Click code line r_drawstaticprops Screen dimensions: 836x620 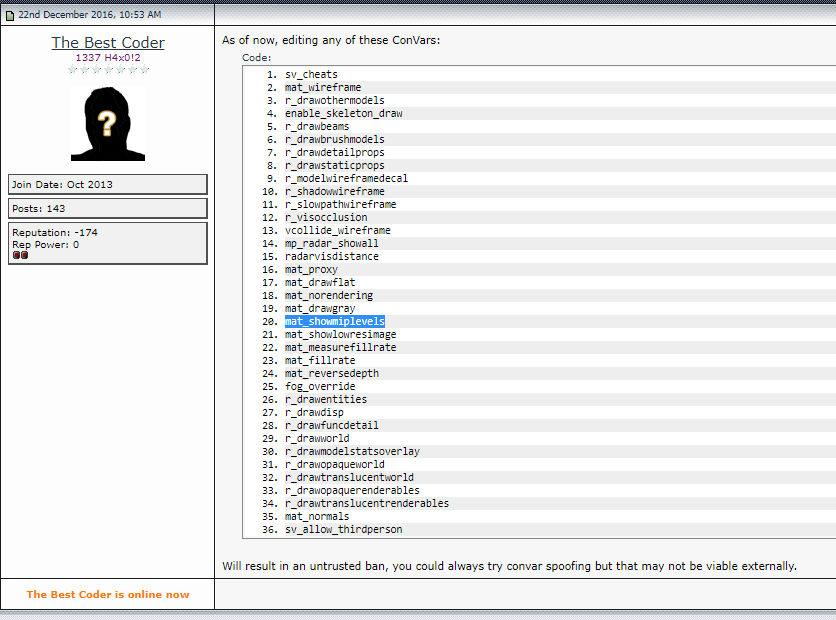[x=334, y=165]
